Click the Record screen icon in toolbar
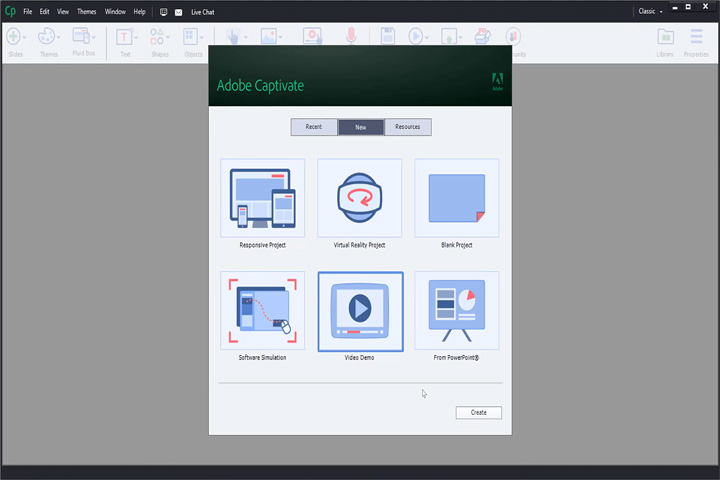 click(312, 36)
